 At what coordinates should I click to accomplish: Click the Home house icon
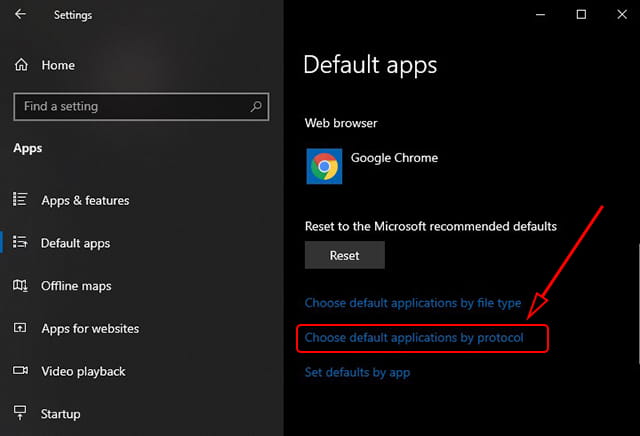click(21, 65)
